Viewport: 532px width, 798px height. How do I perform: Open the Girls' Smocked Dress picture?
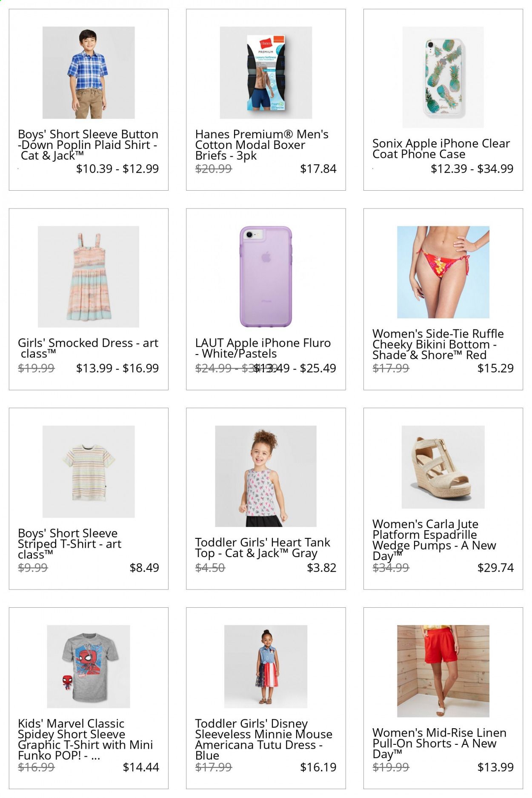coord(89,277)
